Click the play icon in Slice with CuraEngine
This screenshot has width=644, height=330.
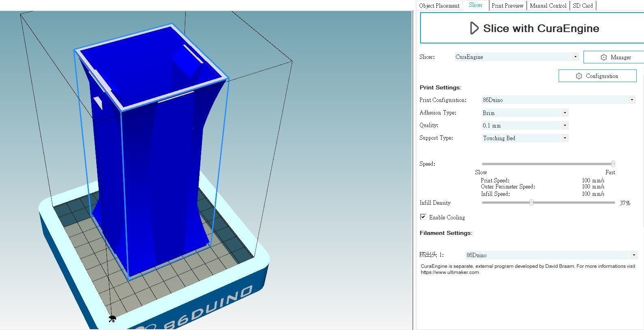pos(474,28)
